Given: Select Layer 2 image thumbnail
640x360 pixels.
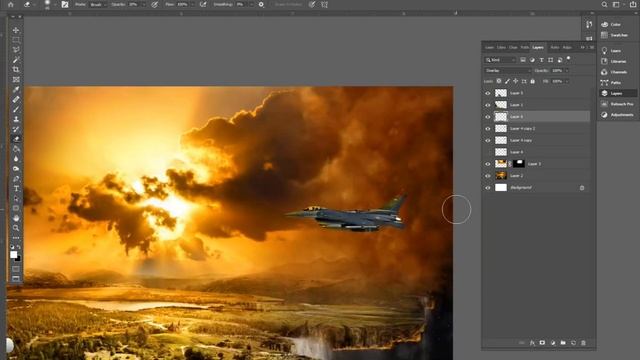Looking at the screenshot, I should [x=501, y=176].
